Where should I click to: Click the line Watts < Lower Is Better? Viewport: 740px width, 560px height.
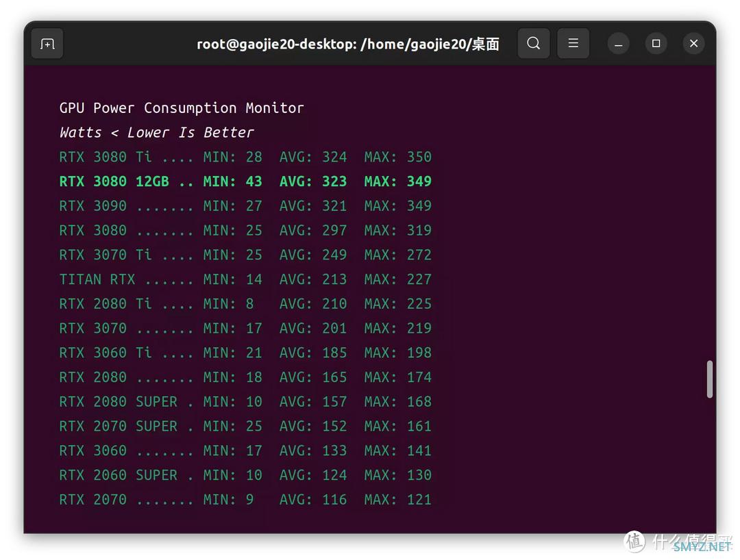coord(156,132)
